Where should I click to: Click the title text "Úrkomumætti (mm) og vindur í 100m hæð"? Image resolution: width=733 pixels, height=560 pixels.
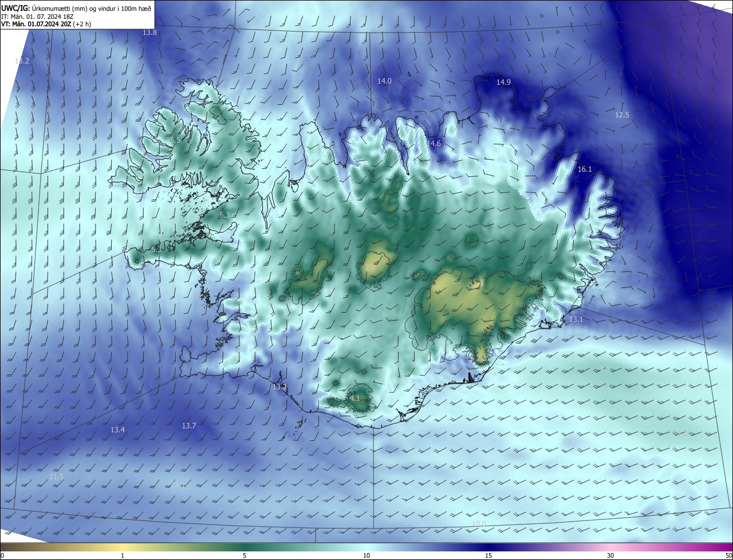(91, 9)
